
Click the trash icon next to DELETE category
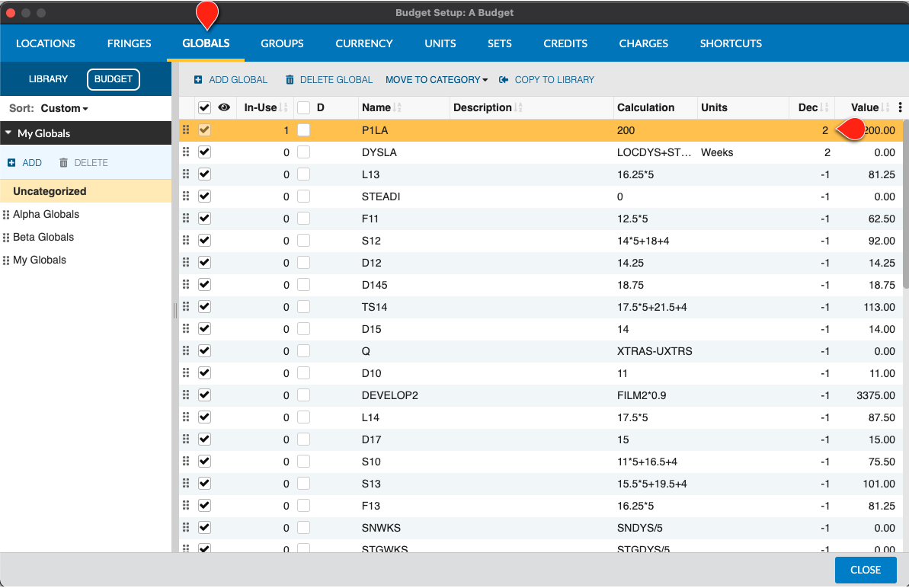coord(64,163)
